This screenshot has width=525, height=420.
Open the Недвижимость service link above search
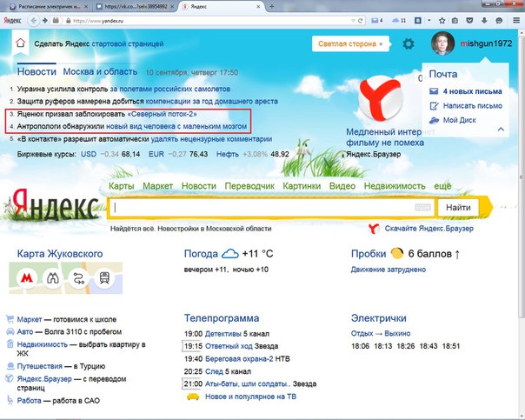[395, 186]
